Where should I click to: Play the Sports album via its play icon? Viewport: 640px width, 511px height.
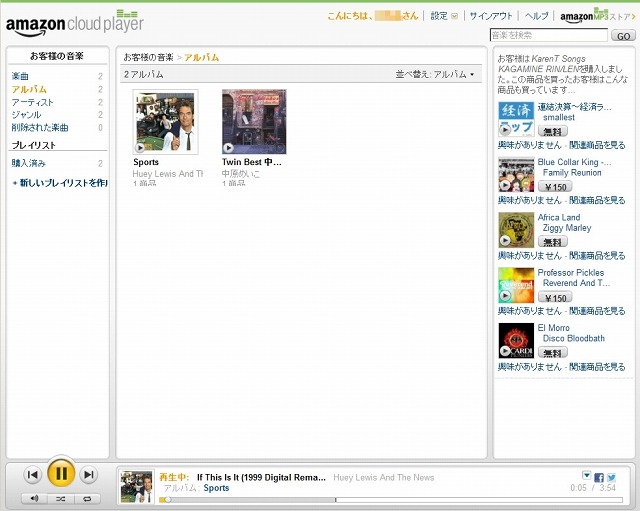140,148
